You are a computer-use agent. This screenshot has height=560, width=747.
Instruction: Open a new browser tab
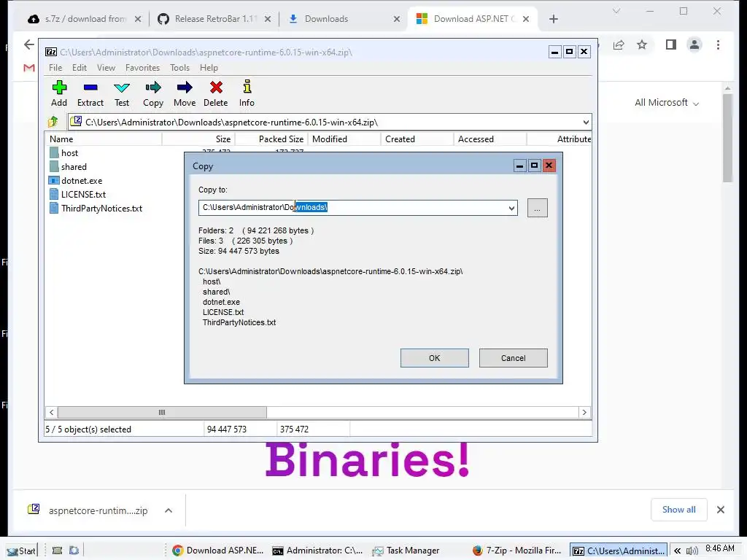coord(553,19)
